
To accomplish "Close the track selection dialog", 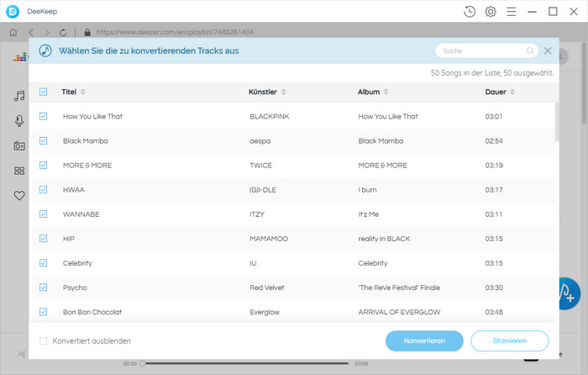I will coord(548,50).
